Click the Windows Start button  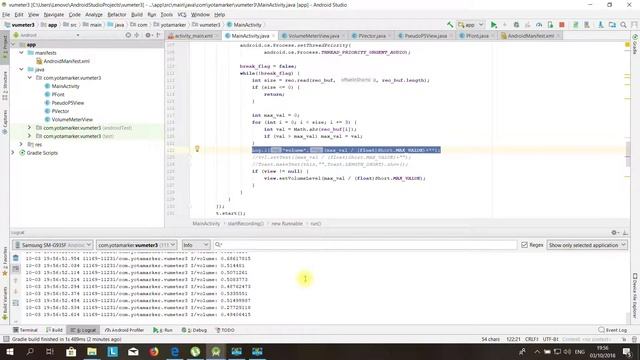[9, 351]
